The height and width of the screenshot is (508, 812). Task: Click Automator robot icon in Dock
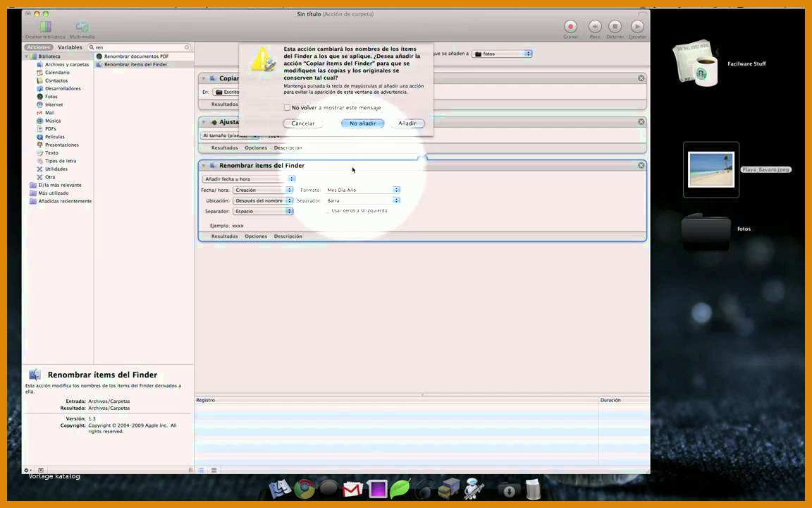pyautogui.click(x=474, y=488)
